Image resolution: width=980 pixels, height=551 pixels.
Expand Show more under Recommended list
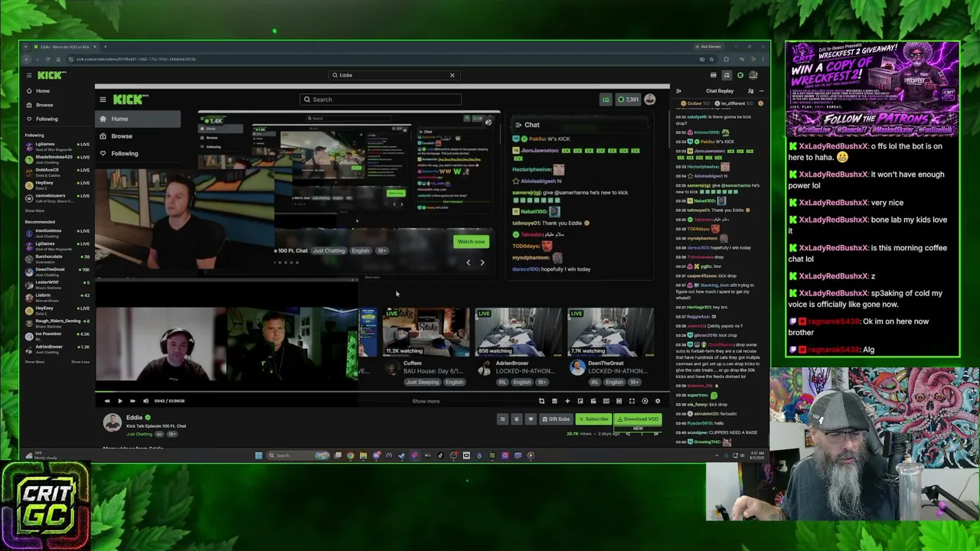pos(34,362)
